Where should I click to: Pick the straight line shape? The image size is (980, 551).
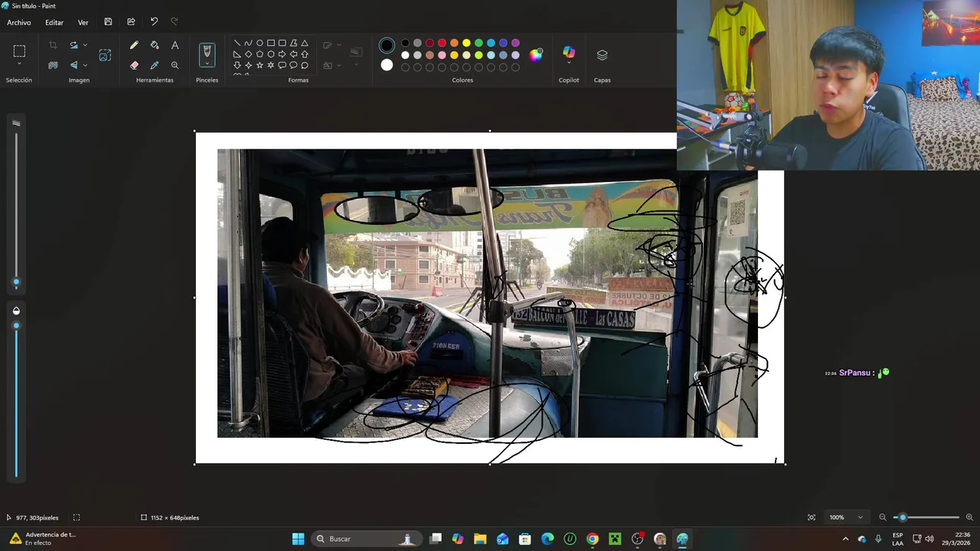point(237,43)
